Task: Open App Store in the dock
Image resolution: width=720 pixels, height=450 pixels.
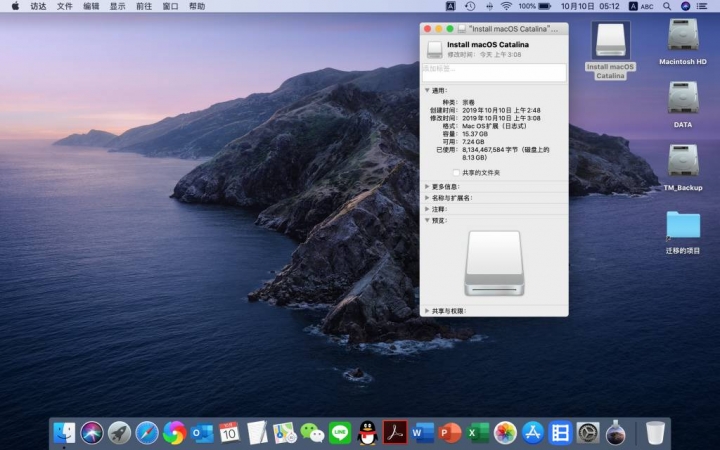Action: tap(533, 433)
